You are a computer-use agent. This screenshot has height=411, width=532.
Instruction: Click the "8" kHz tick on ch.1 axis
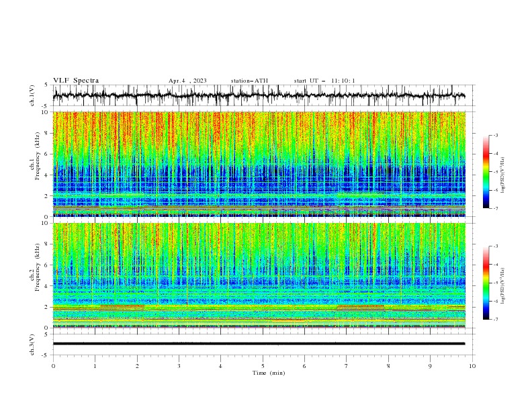pos(46,133)
